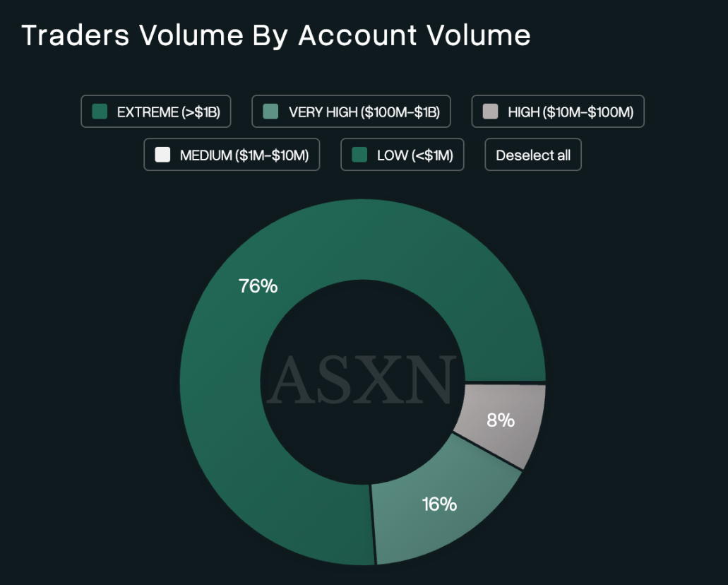Toggle the LOW (<$1M) series label
728x585 pixels.
point(414,155)
